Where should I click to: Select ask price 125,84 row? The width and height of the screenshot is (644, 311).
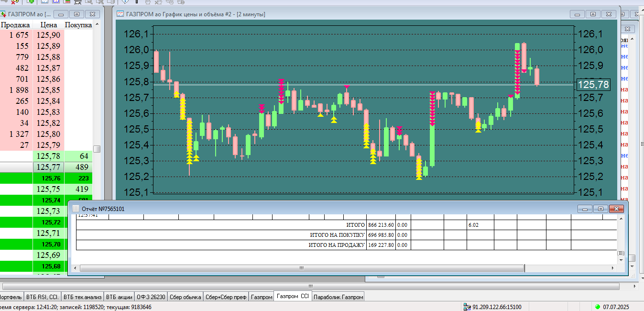pos(48,101)
